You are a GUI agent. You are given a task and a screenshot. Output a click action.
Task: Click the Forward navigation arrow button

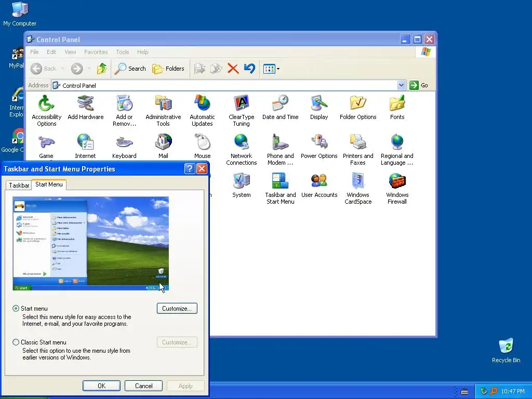pos(77,69)
